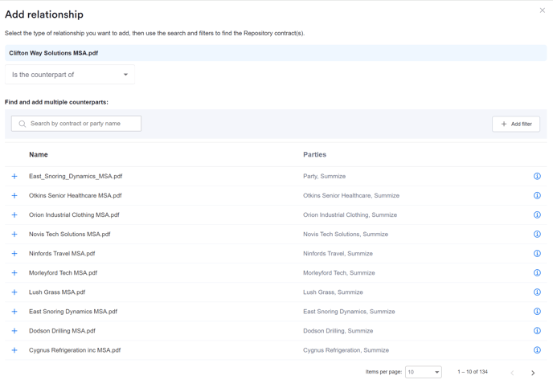Click plus icon next to Cygnus Refrigeration inc MSA.pdf

click(14, 350)
